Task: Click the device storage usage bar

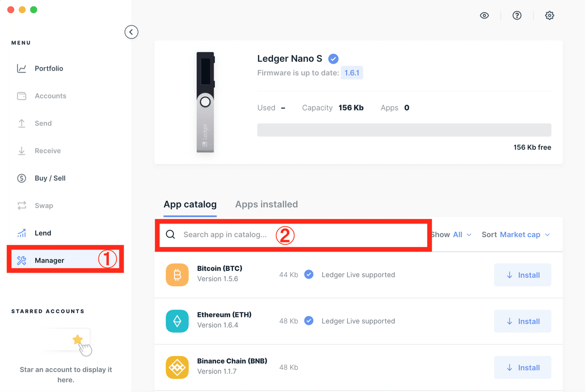Action: click(404, 130)
